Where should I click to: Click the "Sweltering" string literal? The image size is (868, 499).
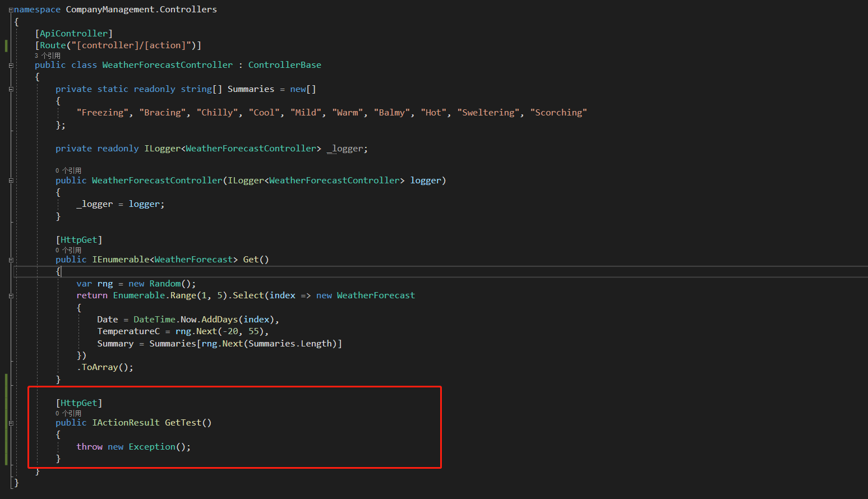point(488,113)
